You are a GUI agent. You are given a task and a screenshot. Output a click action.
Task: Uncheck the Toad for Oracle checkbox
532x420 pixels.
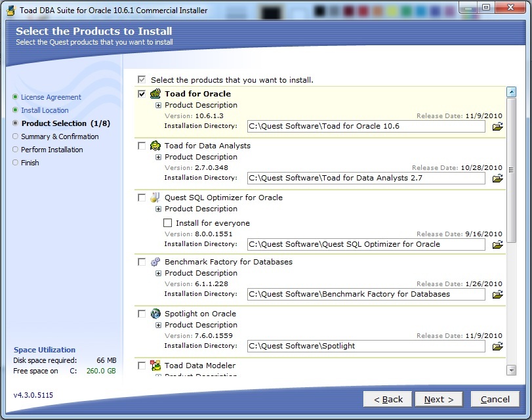pos(142,94)
